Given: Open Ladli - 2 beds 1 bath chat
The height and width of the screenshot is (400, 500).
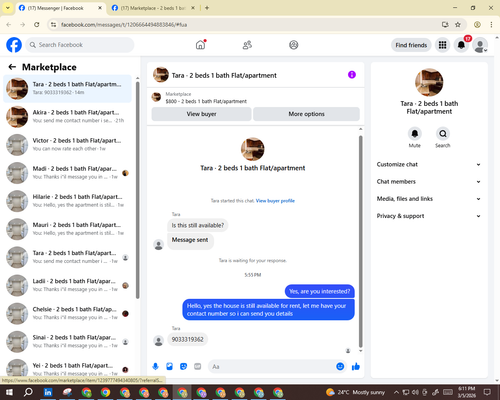Looking at the screenshot, I should click(67, 285).
